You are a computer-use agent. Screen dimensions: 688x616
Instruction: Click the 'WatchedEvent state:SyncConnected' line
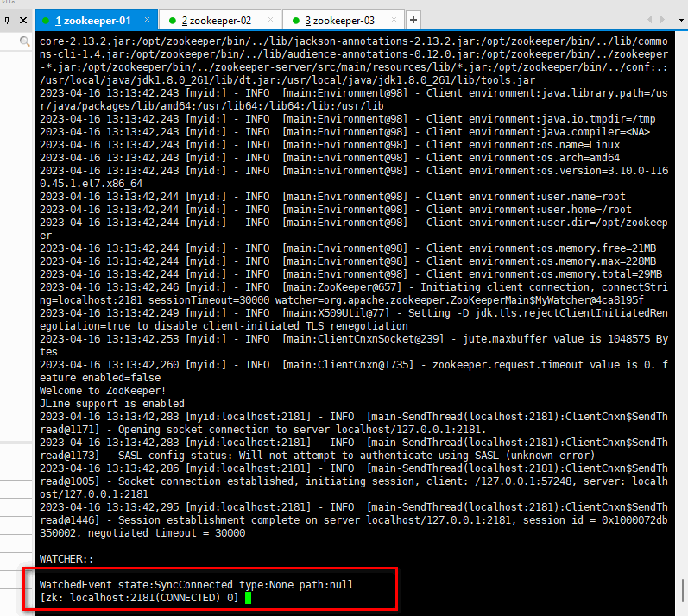197,584
